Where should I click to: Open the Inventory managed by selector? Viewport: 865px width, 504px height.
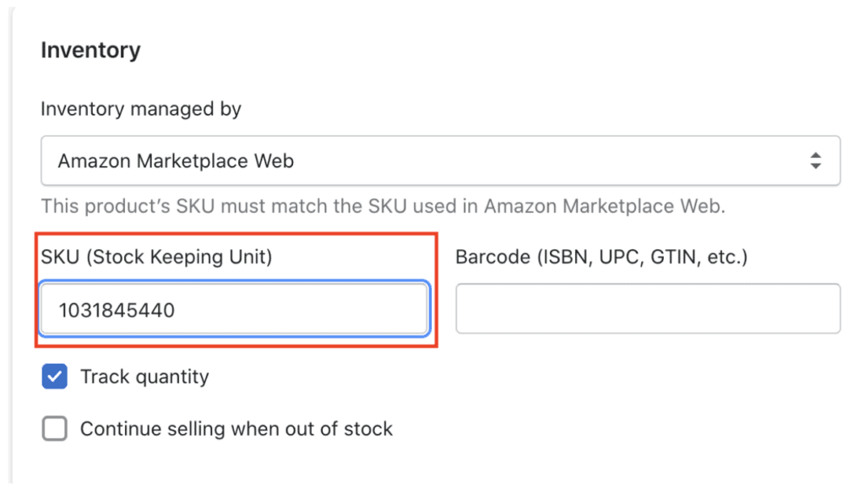coord(440,160)
